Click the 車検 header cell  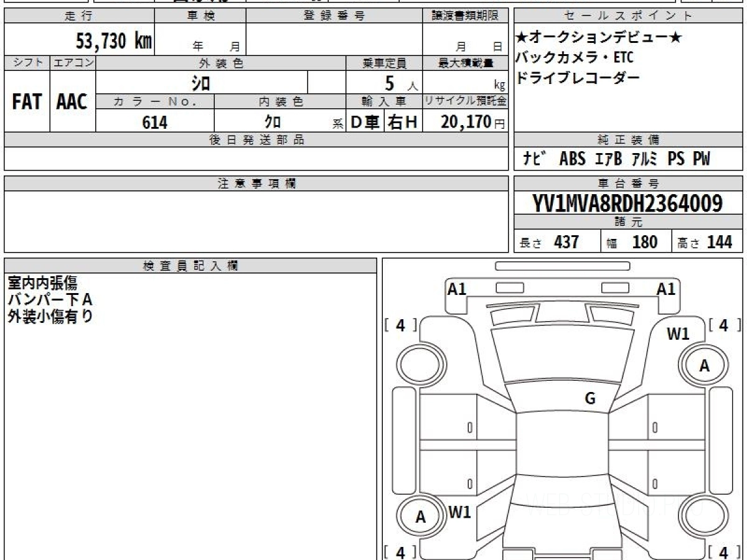[200, 16]
